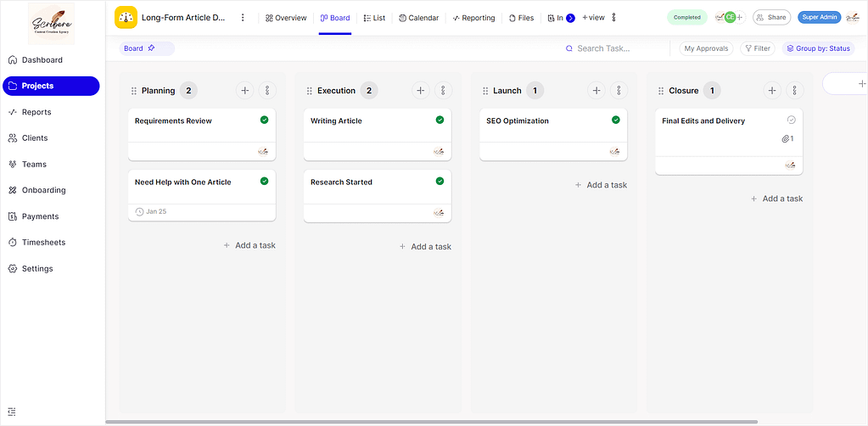Add a member with the plus avatar
This screenshot has width=868, height=426.
(740, 17)
